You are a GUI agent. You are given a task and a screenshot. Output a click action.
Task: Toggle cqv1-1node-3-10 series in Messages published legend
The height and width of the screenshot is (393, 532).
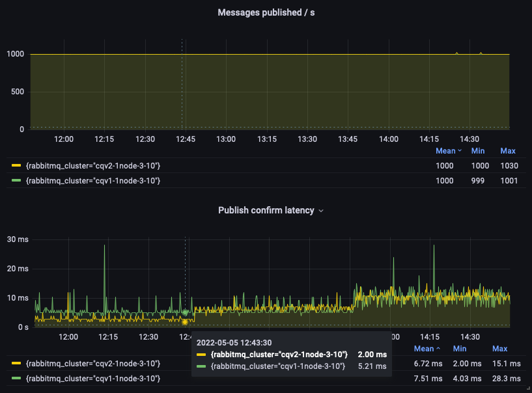92,180
